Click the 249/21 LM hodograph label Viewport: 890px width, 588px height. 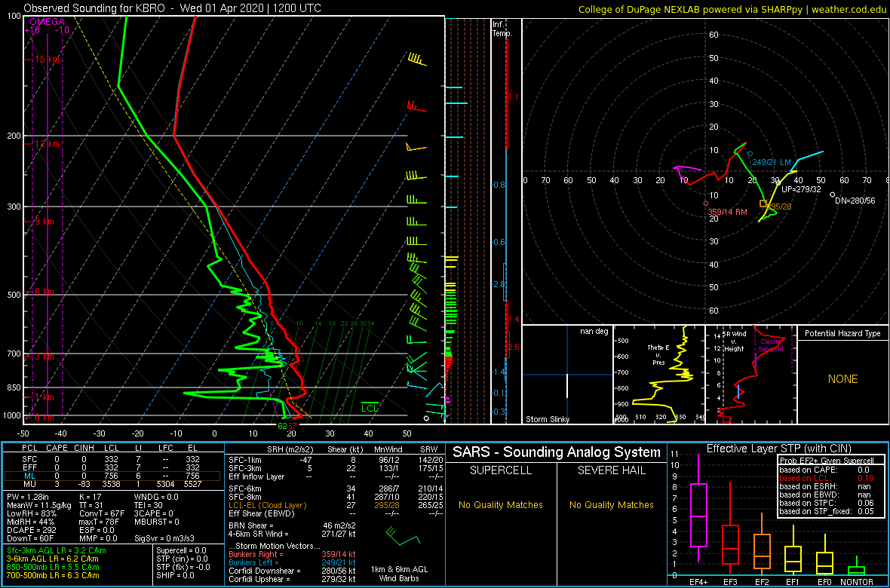pos(772,162)
